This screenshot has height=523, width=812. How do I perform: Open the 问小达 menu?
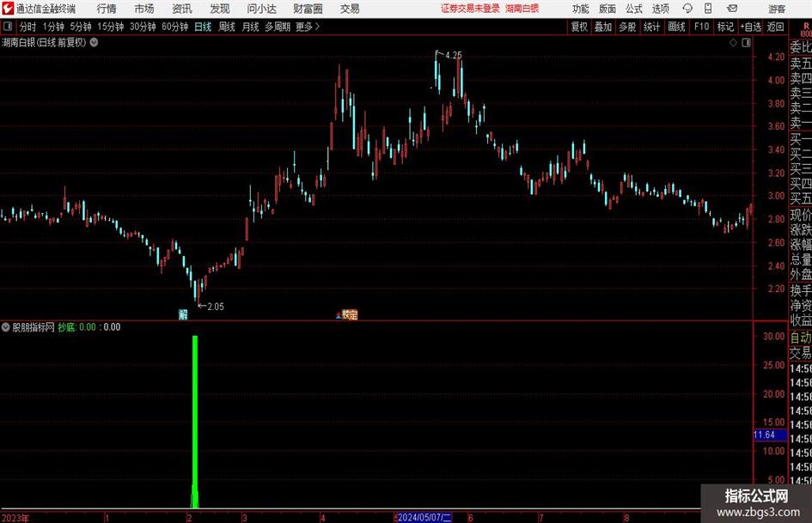(x=261, y=9)
